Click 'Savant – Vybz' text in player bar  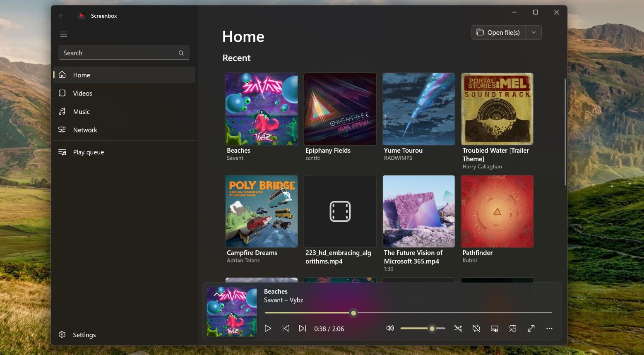[x=284, y=300]
